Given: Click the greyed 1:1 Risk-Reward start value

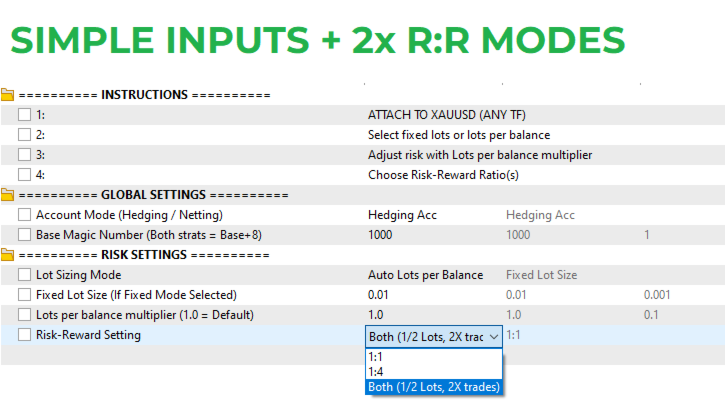Looking at the screenshot, I should click(x=513, y=335).
